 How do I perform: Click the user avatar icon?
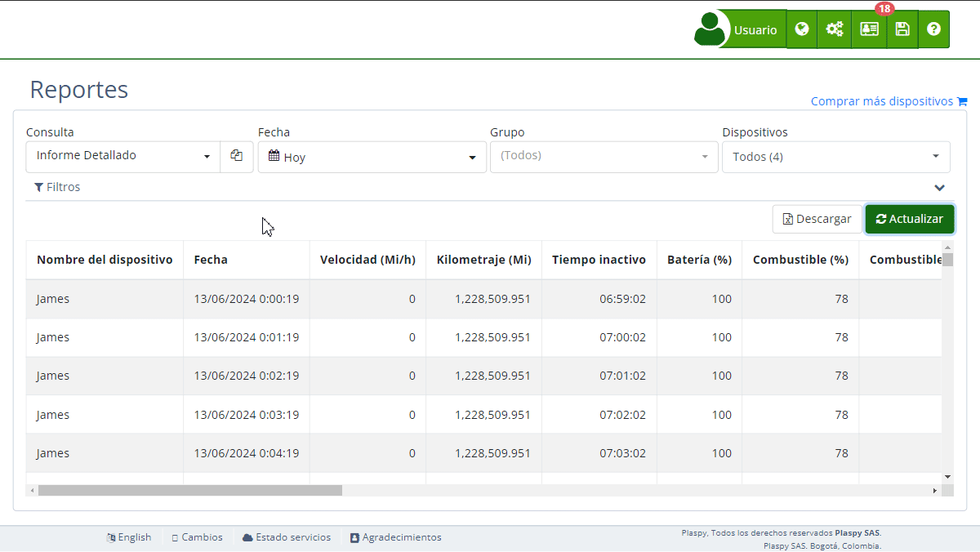click(710, 29)
